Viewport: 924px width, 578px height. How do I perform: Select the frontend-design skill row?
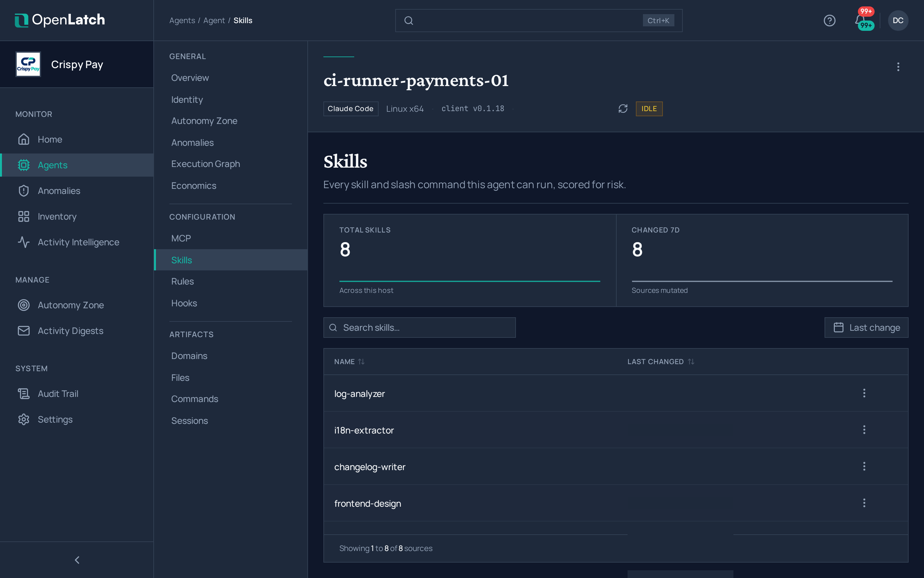tap(615, 503)
